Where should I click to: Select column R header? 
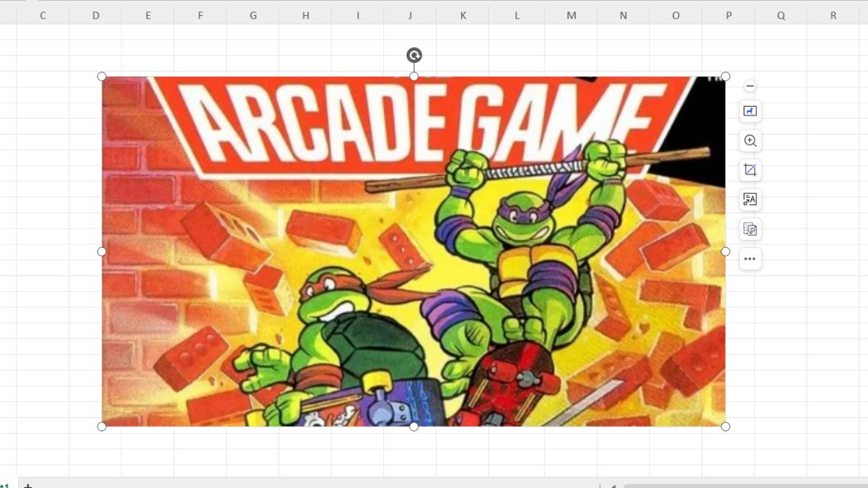tap(833, 15)
